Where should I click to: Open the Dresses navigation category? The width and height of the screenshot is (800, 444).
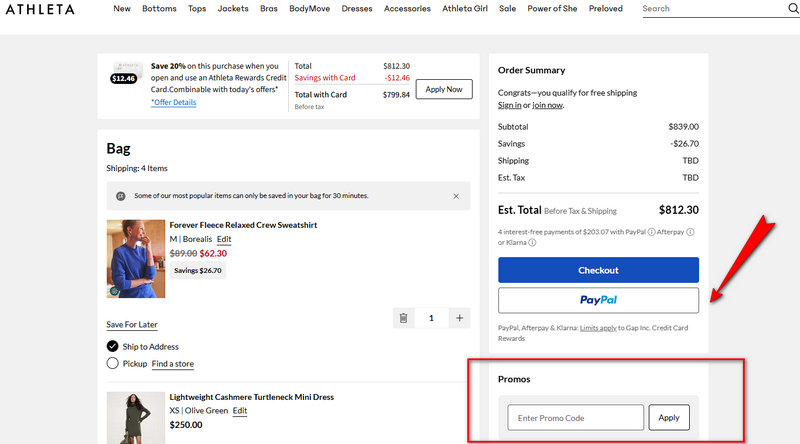tap(356, 9)
